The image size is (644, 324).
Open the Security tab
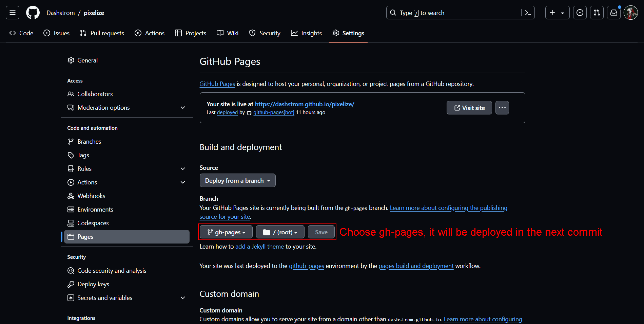click(x=265, y=33)
